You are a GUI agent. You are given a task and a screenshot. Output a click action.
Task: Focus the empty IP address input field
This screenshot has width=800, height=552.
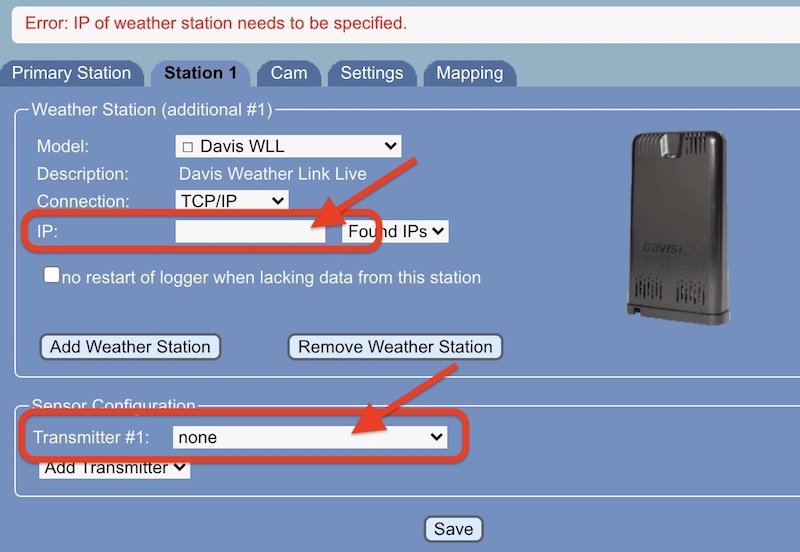250,231
